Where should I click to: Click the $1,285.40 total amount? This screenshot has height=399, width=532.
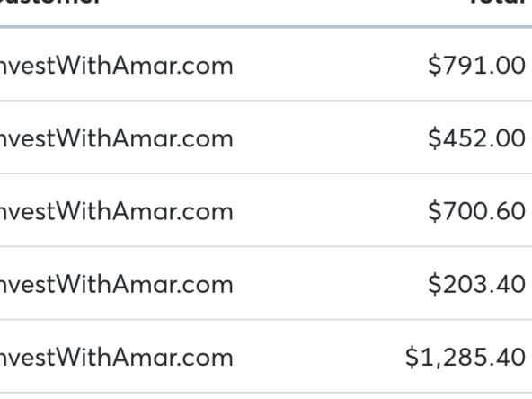(465, 358)
